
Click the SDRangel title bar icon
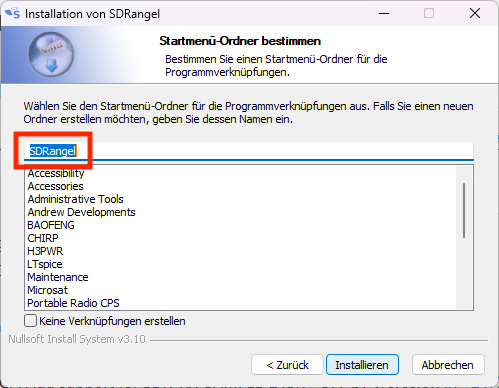point(13,14)
